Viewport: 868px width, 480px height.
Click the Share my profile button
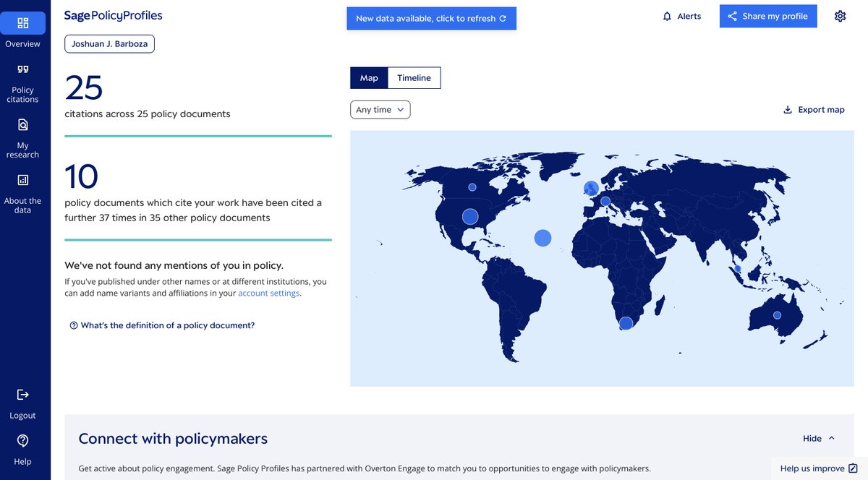[x=768, y=16]
